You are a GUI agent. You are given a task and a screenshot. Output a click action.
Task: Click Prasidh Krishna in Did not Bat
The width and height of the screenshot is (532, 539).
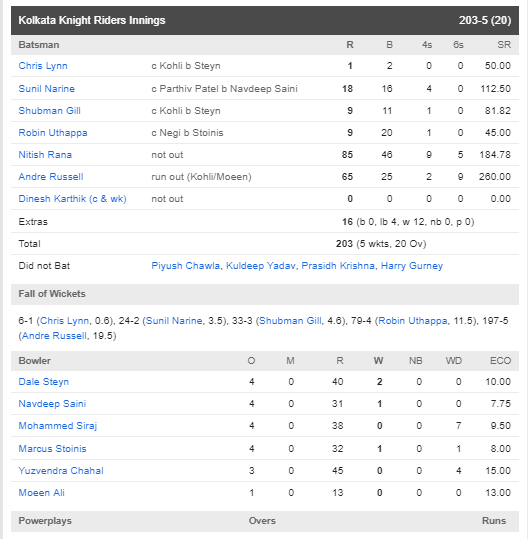[x=338, y=266]
